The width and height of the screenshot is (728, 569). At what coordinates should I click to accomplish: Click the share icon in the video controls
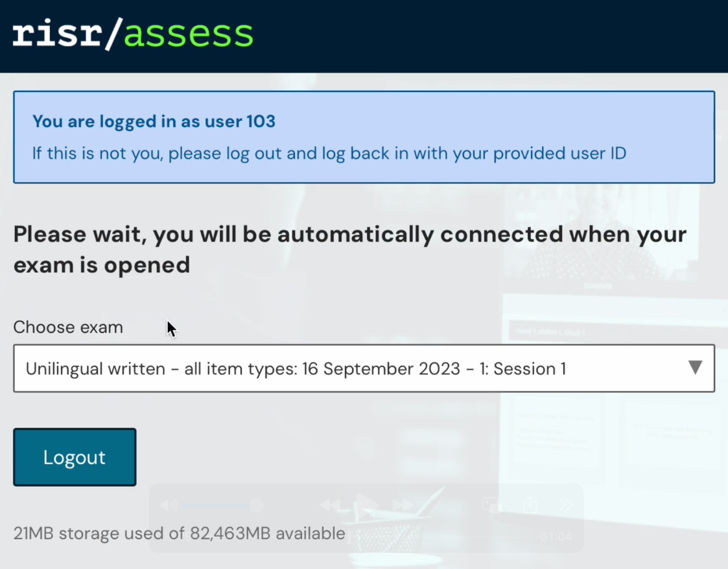pyautogui.click(x=530, y=505)
